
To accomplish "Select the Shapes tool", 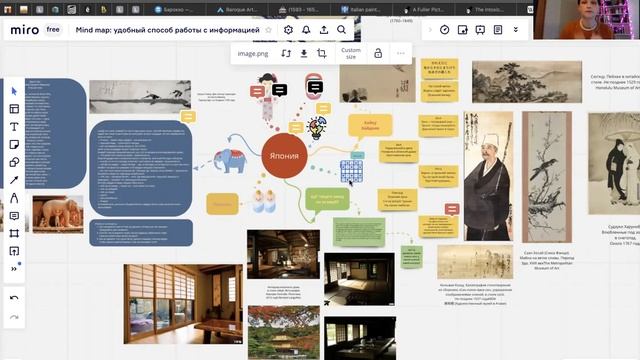I will coord(14,162).
